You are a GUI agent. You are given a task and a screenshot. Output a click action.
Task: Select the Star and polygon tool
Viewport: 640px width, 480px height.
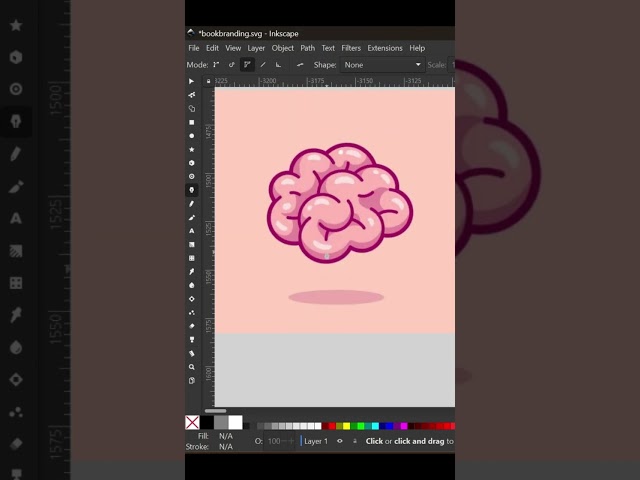[191, 149]
